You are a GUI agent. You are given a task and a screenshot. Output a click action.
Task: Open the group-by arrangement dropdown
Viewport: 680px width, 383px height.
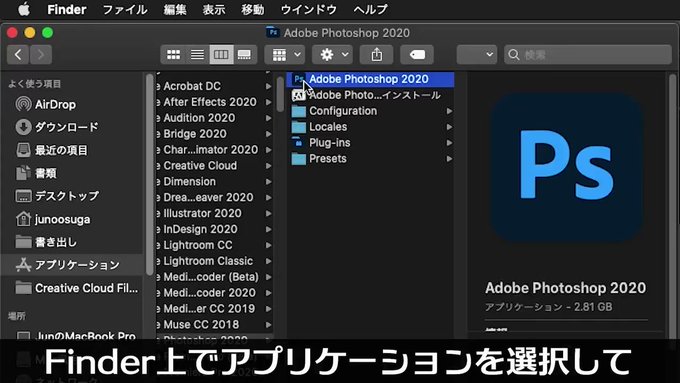pyautogui.click(x=285, y=55)
